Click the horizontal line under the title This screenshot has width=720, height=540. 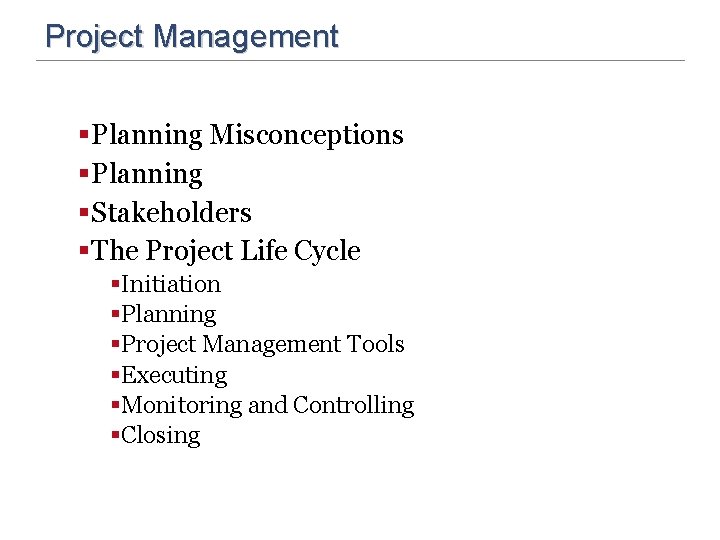pyautogui.click(x=360, y=60)
